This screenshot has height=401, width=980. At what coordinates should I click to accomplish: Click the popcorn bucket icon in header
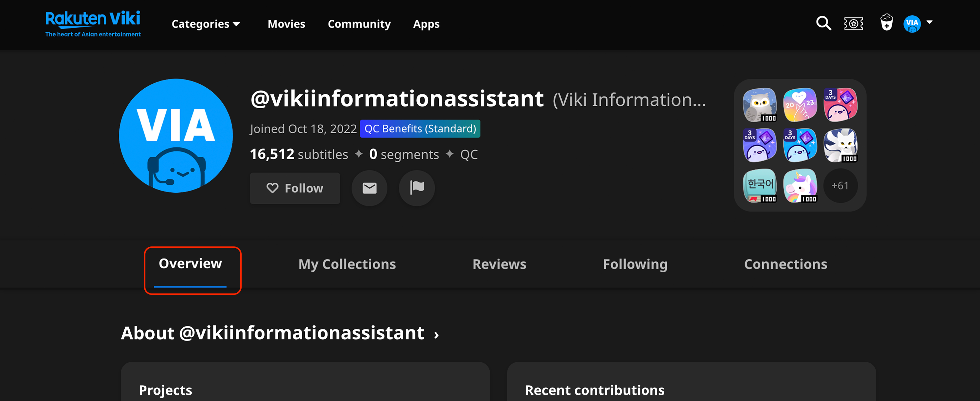click(886, 22)
